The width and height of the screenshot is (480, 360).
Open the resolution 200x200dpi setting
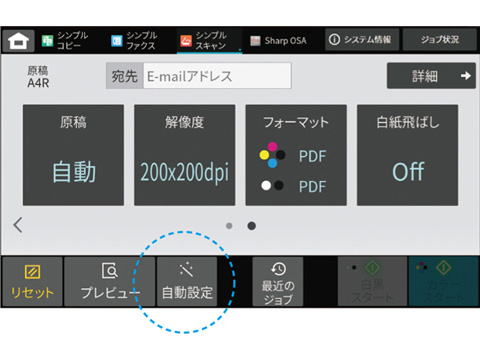tap(185, 155)
